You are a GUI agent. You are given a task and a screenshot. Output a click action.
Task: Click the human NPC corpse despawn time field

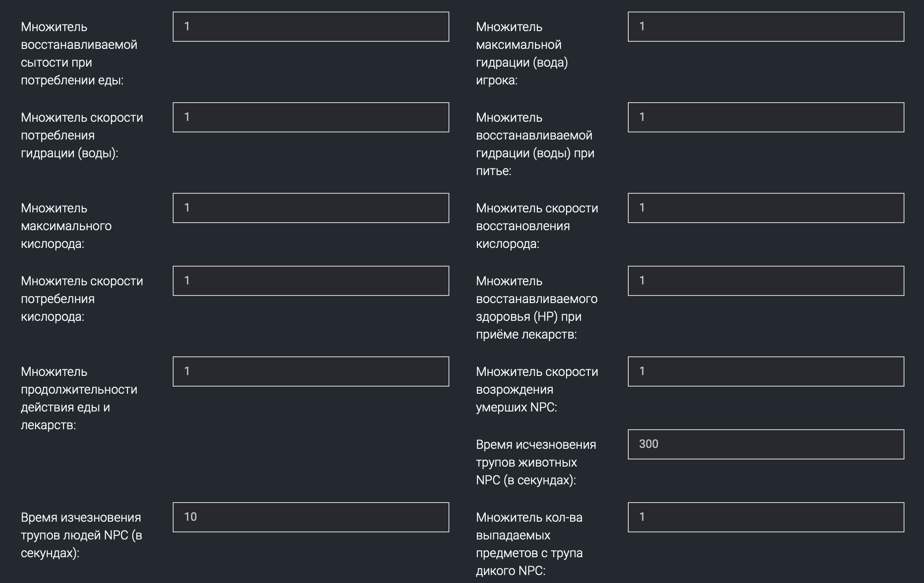coord(311,517)
